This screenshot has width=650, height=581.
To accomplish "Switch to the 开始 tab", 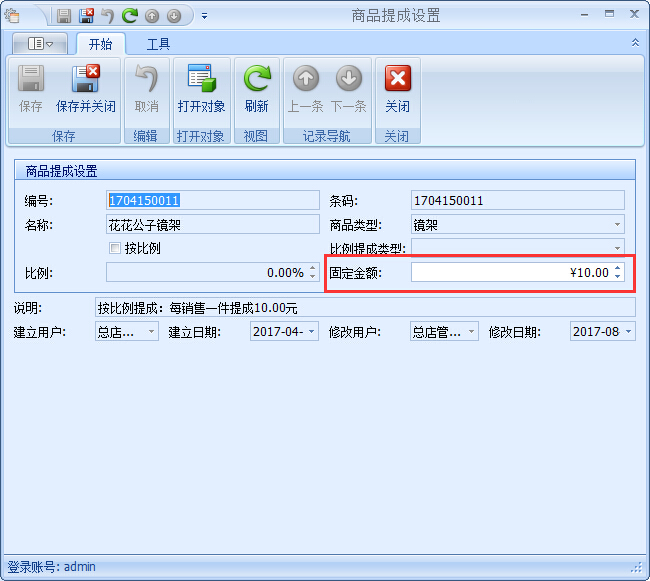I will [x=101, y=44].
